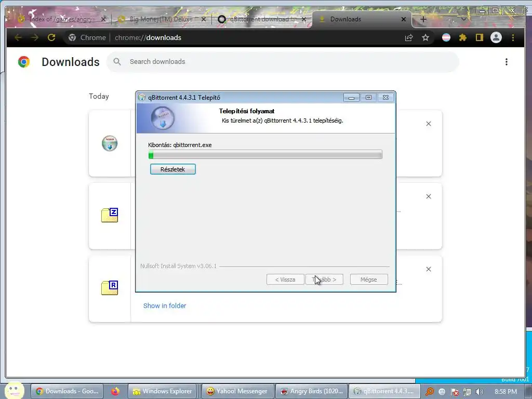This screenshot has width=532, height=399.
Task: Switch to Yahoo! Messenger taskbar item
Action: coord(237,392)
